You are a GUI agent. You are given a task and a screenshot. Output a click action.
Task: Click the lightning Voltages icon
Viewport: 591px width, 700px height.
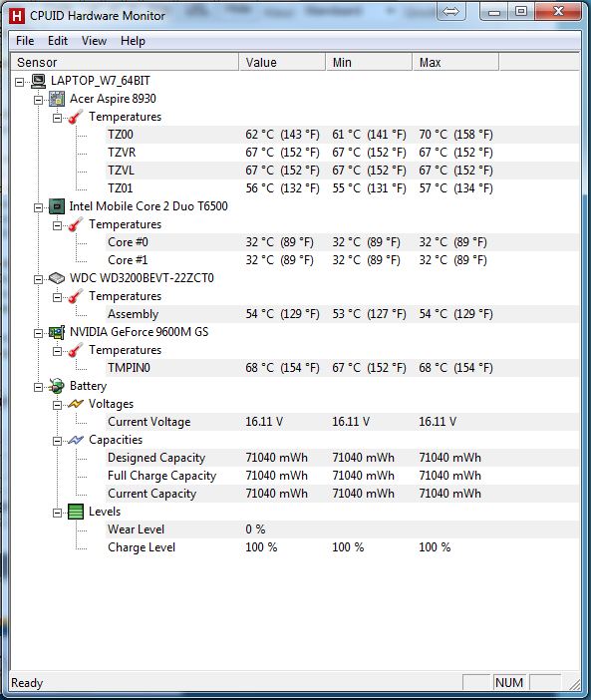pos(76,404)
